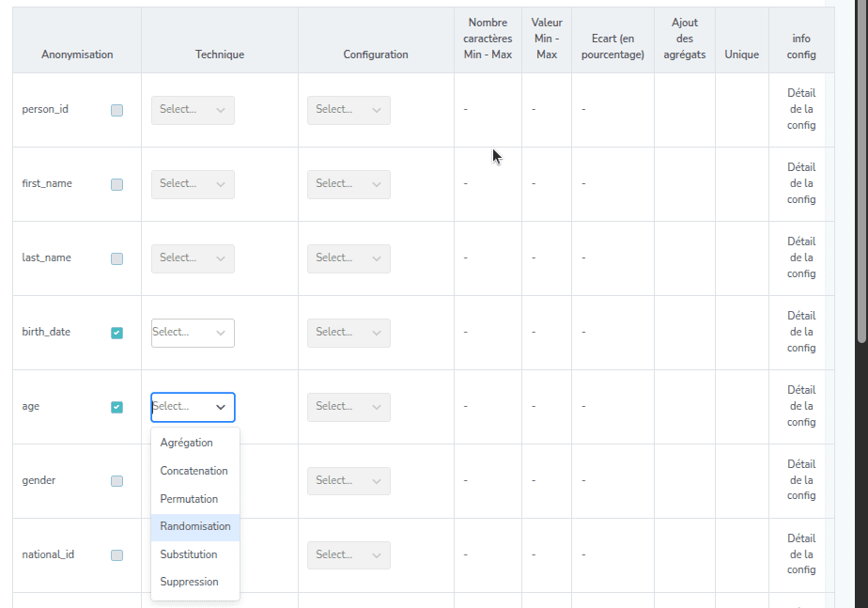Open 'Détail de la config' for person_id
The width and height of the screenshot is (868, 608).
[801, 110]
